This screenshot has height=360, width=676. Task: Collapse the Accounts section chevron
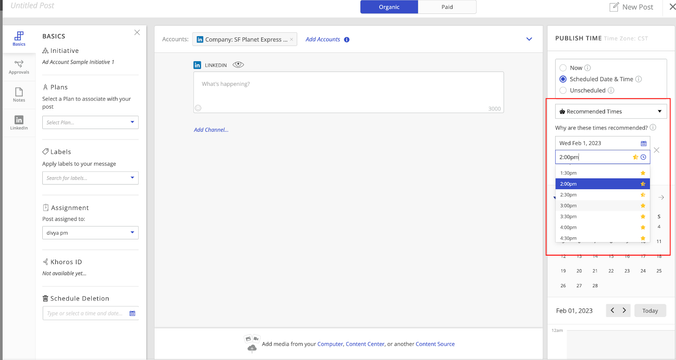click(529, 39)
